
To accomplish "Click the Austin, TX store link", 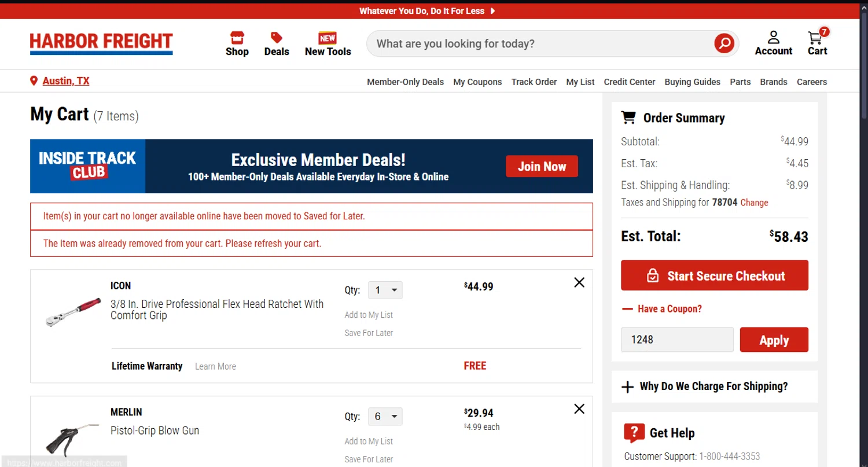I will click(x=66, y=81).
